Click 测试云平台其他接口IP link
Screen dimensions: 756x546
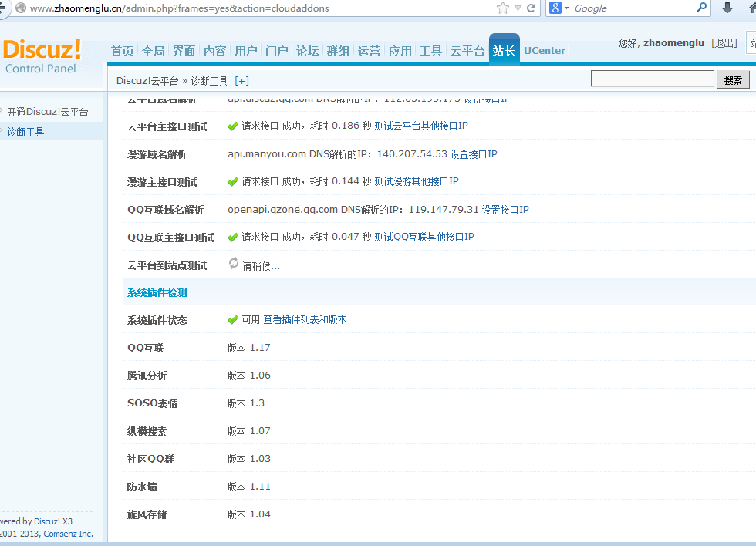click(x=421, y=126)
